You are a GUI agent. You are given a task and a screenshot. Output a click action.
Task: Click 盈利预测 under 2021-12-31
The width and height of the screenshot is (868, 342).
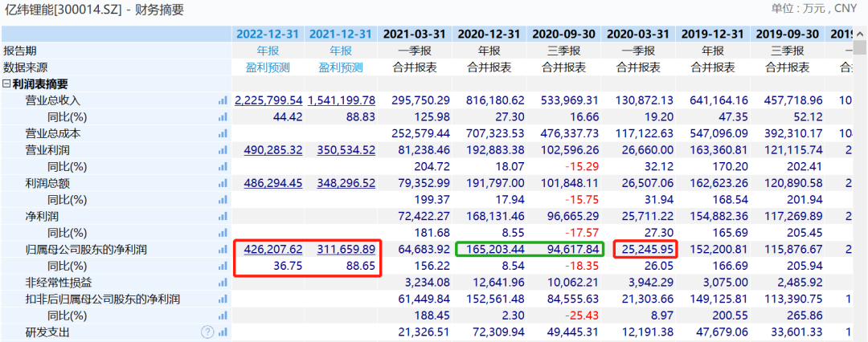[341, 67]
